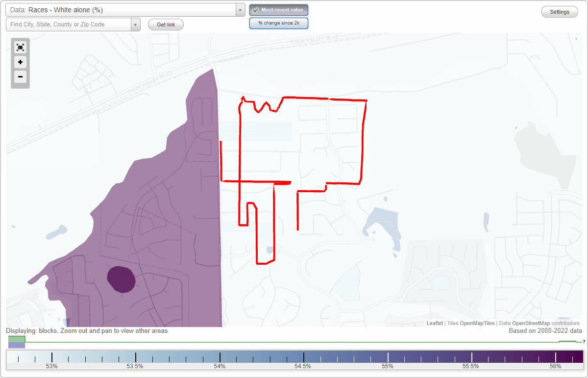The image size is (588, 378).
Task: Click the 'Based on 2000-2022 data' text
Action: coord(545,331)
